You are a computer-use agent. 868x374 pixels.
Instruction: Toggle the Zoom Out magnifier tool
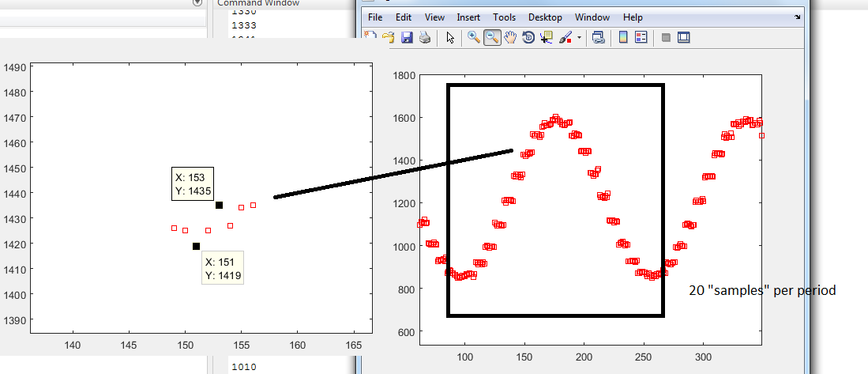(x=491, y=38)
